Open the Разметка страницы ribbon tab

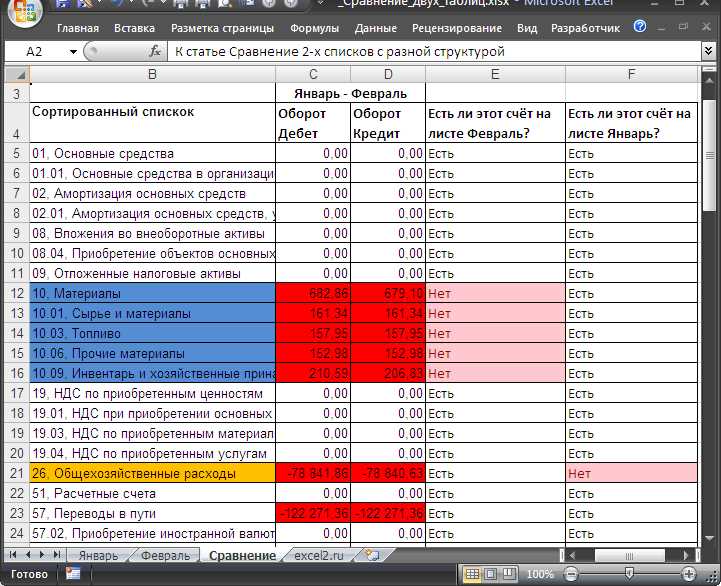pos(222,28)
